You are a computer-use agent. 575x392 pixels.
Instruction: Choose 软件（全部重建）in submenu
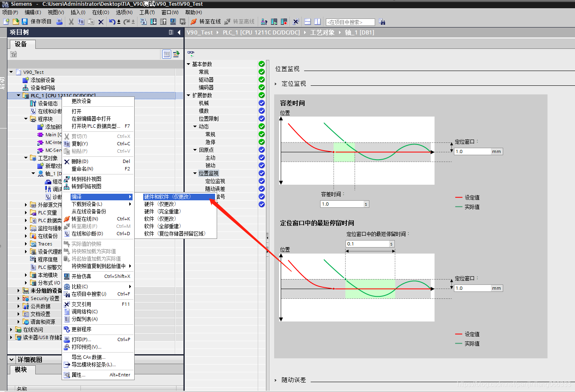tap(163, 226)
